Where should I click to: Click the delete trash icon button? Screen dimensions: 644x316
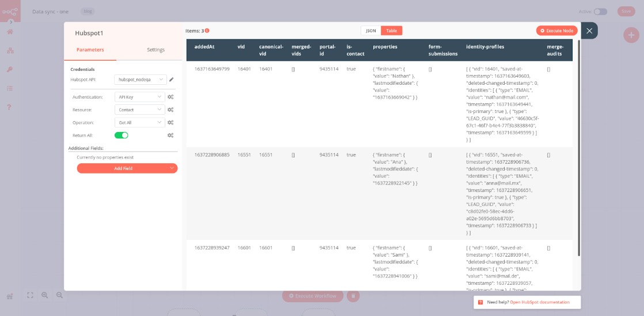pyautogui.click(x=353, y=296)
